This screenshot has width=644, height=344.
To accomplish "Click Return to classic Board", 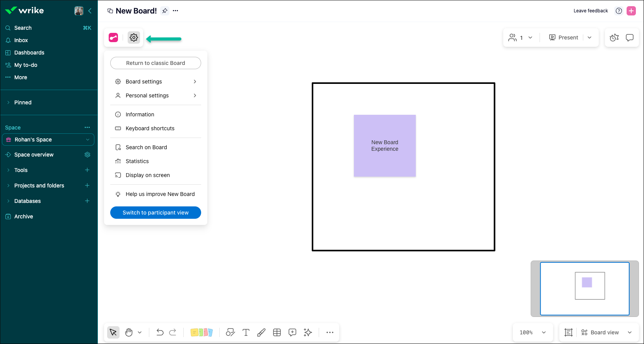I will pyautogui.click(x=155, y=63).
